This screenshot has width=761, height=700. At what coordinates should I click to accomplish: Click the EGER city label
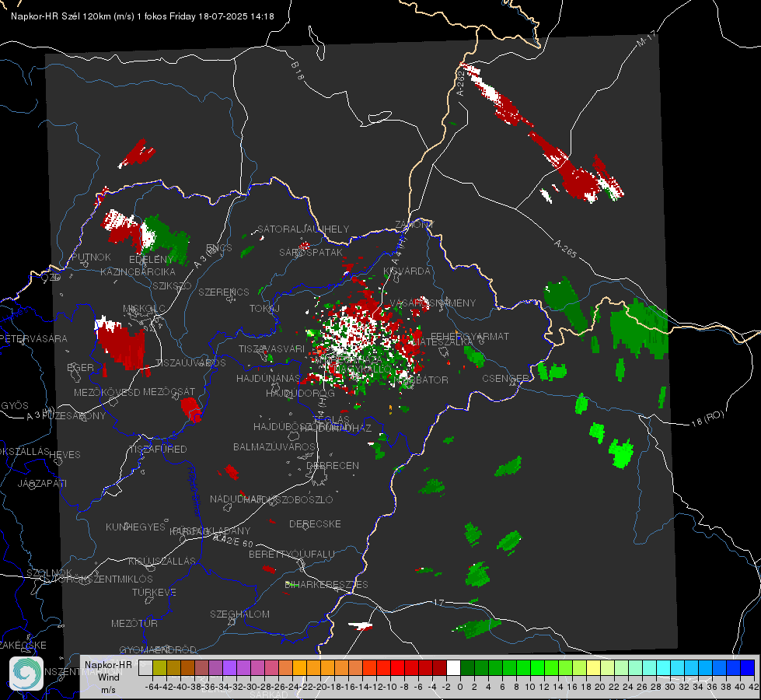(x=81, y=368)
